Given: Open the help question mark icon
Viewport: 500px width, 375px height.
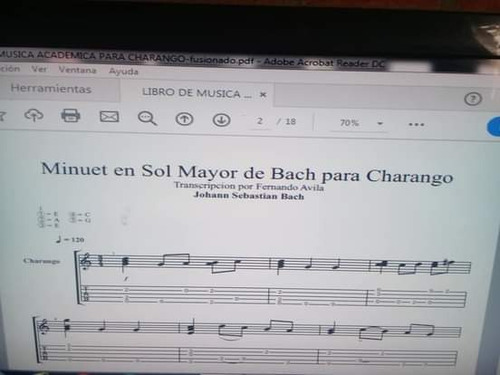Looking at the screenshot, I should (x=473, y=99).
